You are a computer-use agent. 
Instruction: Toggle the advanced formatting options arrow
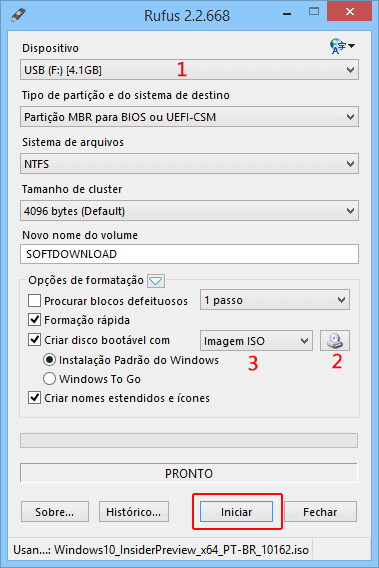pos(156,281)
